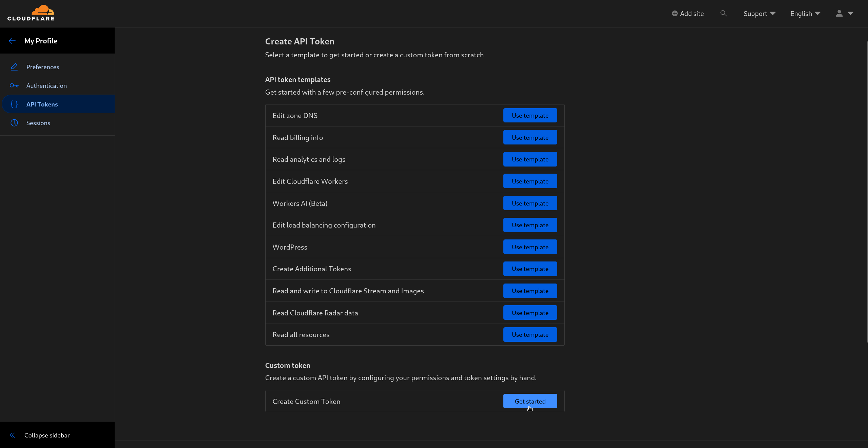
Task: Click the Authentication key icon
Action: tap(14, 85)
